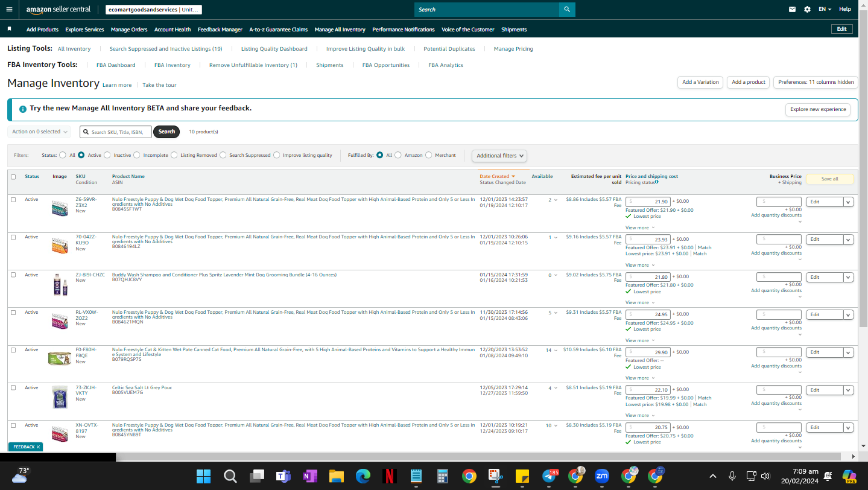The image size is (868, 490).
Task: Open the Action on 0 selected dropdown
Action: click(40, 132)
